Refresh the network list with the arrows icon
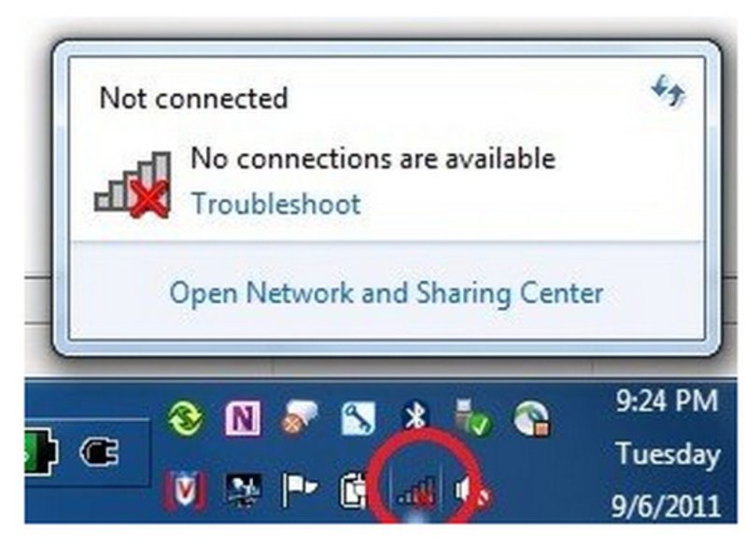 (669, 91)
